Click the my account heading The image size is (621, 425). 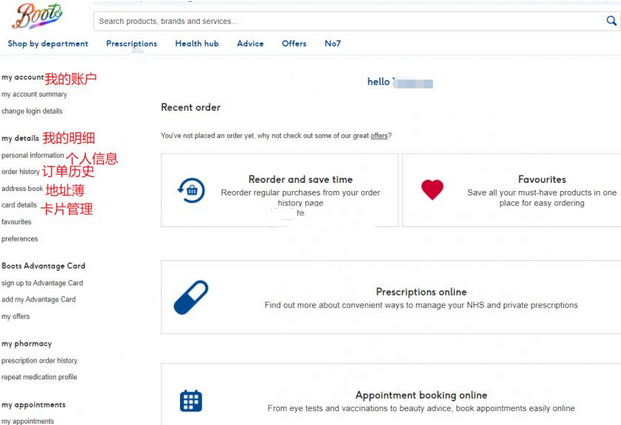pyautogui.click(x=23, y=77)
